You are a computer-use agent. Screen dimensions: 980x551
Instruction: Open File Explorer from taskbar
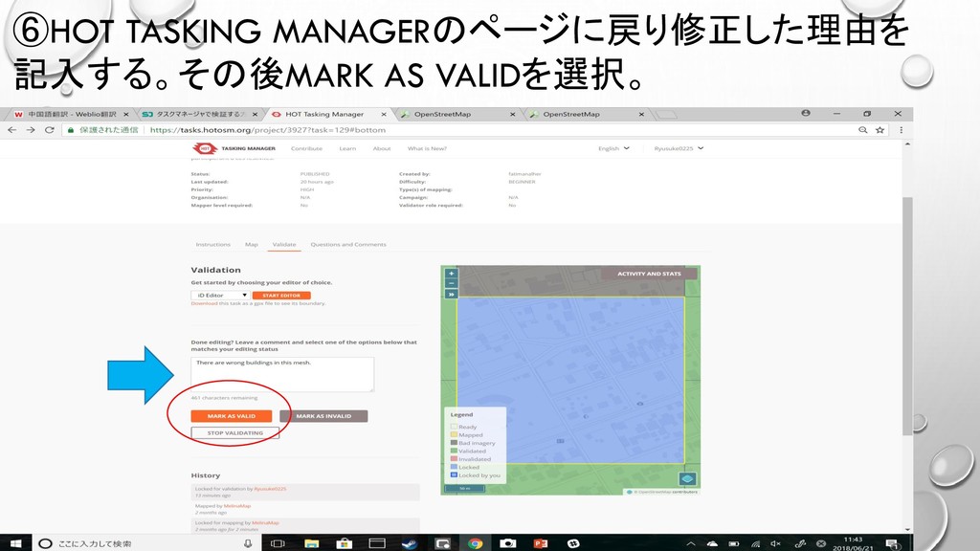311,543
